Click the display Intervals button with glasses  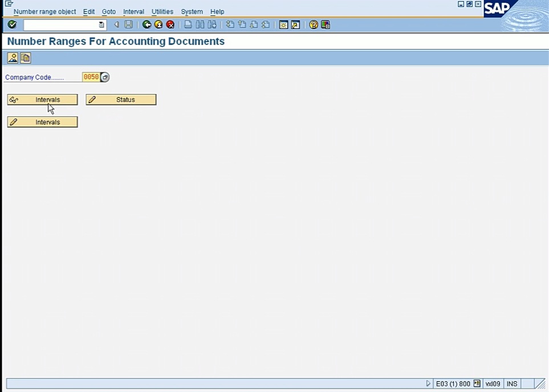[x=42, y=100]
